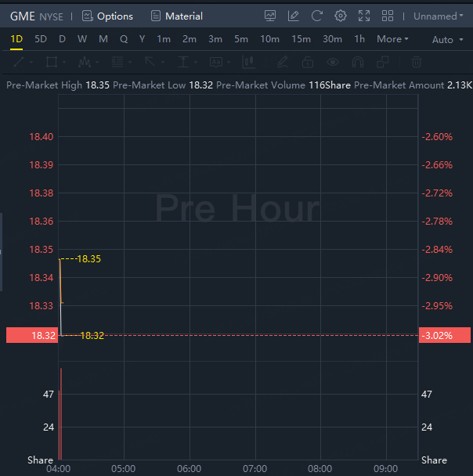Expand the More timeframes dropdown
The width and height of the screenshot is (473, 476).
[x=392, y=39]
